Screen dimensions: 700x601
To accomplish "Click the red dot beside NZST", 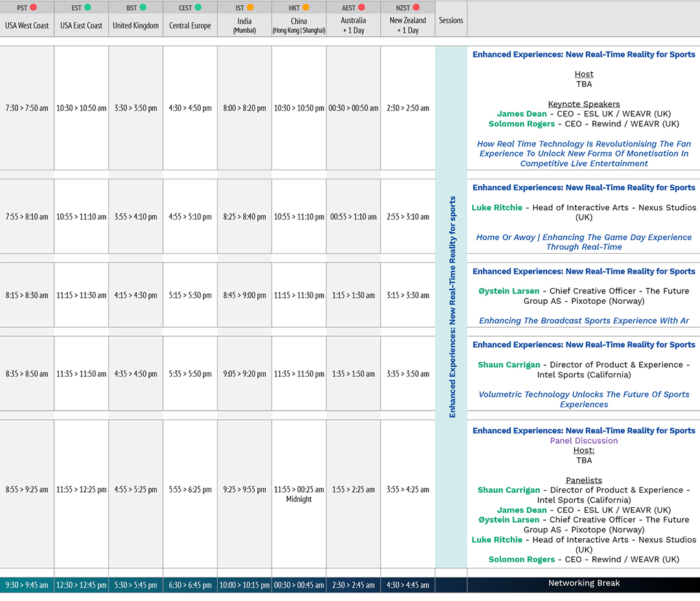I will (x=416, y=7).
